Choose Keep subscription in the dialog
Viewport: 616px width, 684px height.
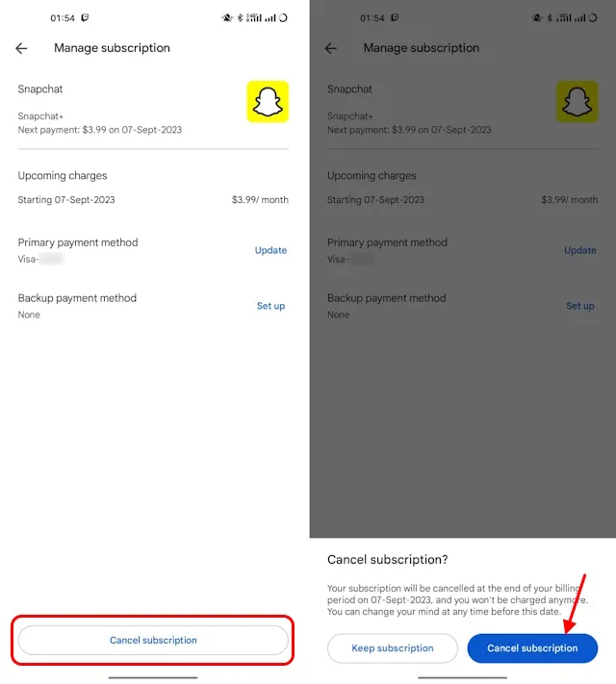pyautogui.click(x=393, y=648)
